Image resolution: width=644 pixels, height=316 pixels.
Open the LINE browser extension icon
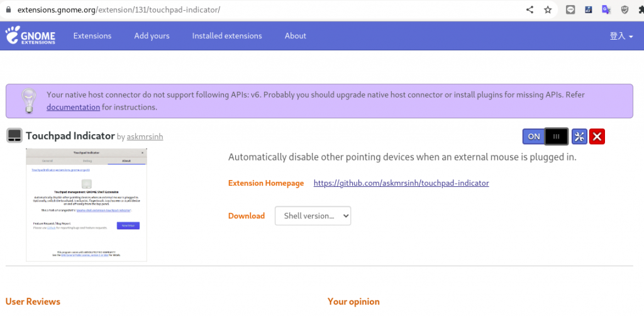(x=570, y=9)
